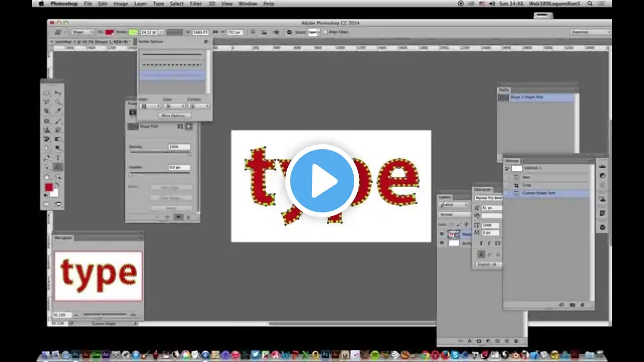
Task: Toggle the Align Edges checkbox
Action: tap(325, 32)
